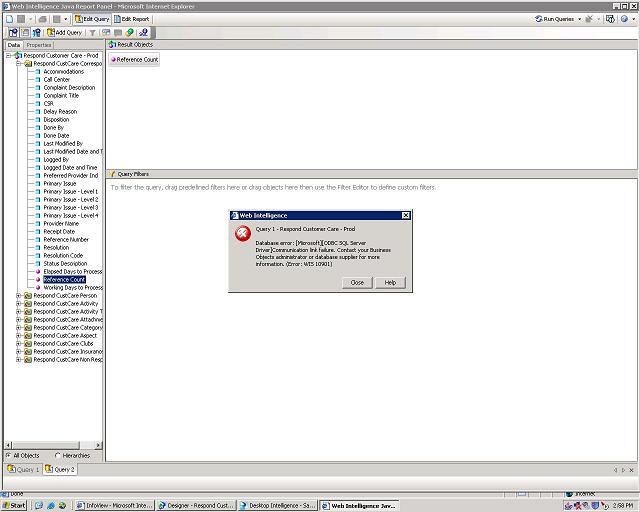Expand the Respond CustCare Activity folder

18,304
